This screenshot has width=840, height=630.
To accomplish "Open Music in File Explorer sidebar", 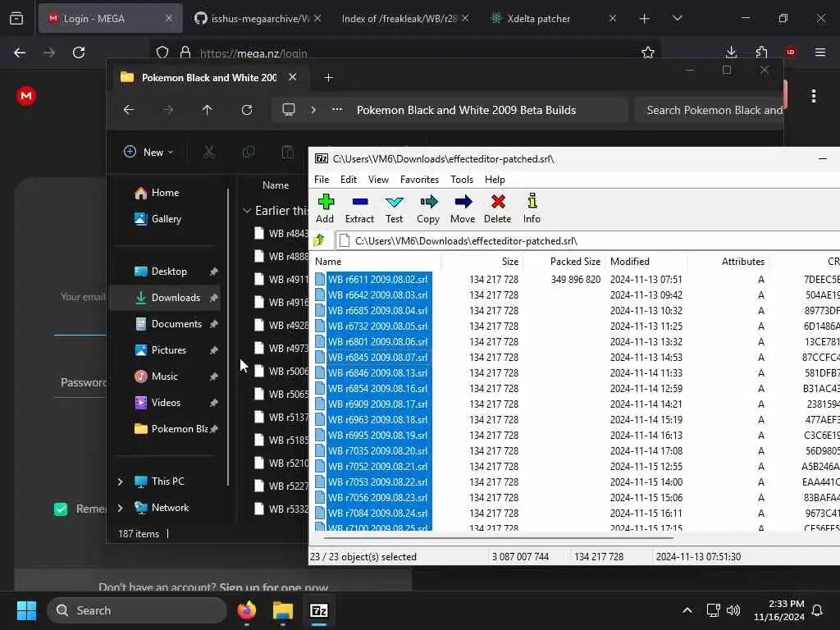I will click(164, 376).
